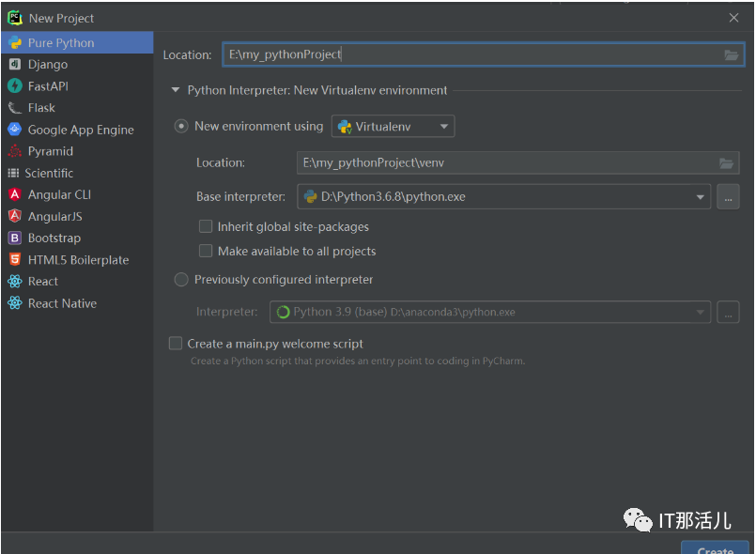This screenshot has height=554, width=756.
Task: Click the Scientific project icon
Action: click(x=13, y=173)
